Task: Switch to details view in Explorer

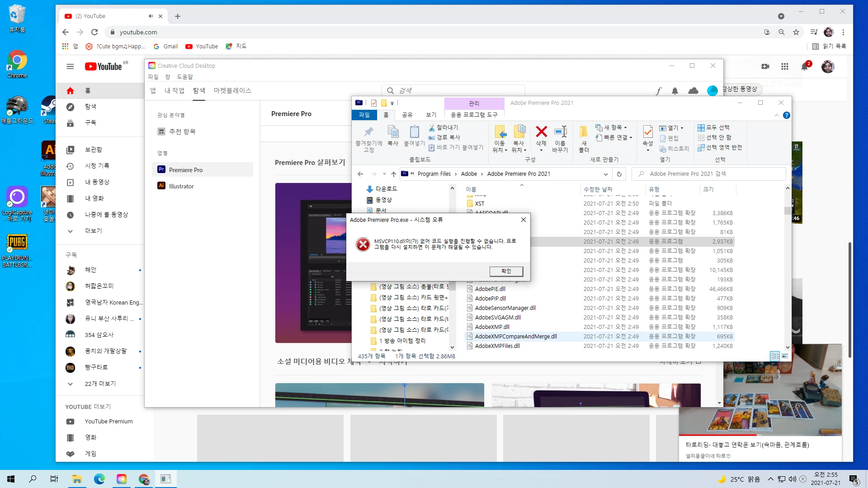Action: click(x=775, y=356)
